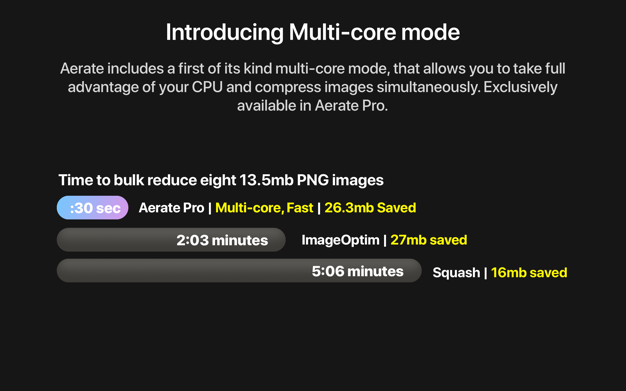Image resolution: width=626 pixels, height=391 pixels.
Task: Click the 2:03 minutes ImageOptim bar
Action: [171, 240]
